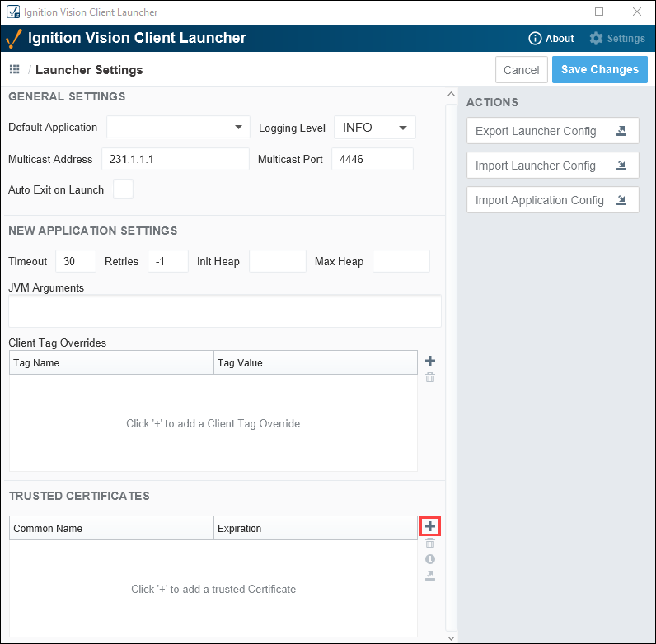This screenshot has width=656, height=644.
Task: Click the Launcher Settings breadcrumb text
Action: tap(89, 70)
